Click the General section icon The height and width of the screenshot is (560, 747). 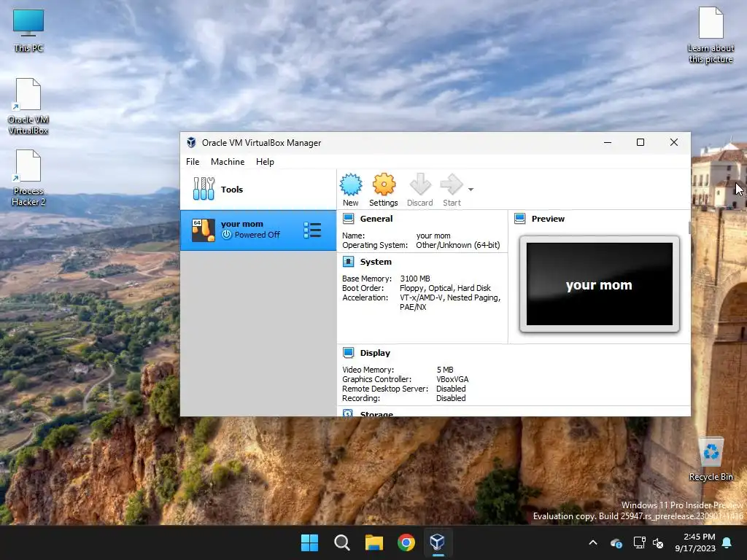tap(348, 219)
